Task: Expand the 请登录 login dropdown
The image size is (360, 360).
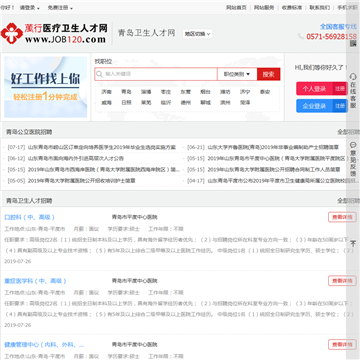Action: click(30, 7)
